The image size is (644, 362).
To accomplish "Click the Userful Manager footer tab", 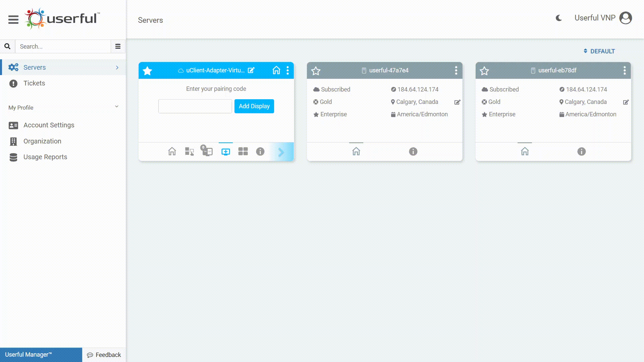I will pos(41,355).
